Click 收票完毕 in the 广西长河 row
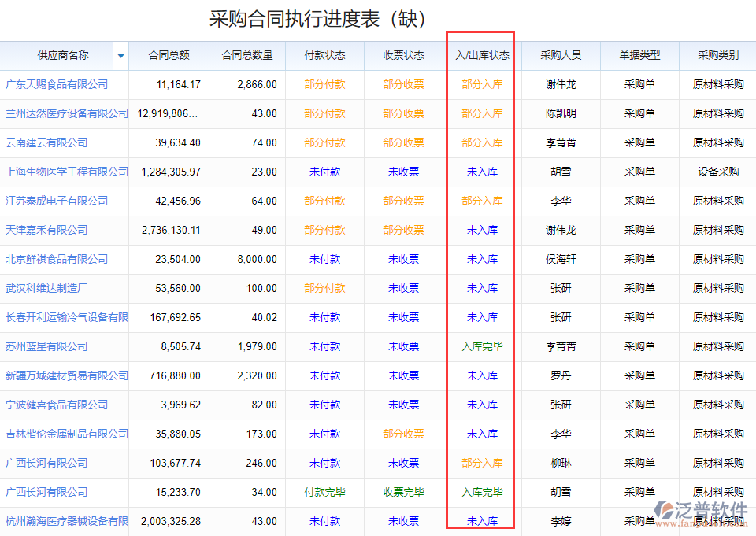 [403, 492]
